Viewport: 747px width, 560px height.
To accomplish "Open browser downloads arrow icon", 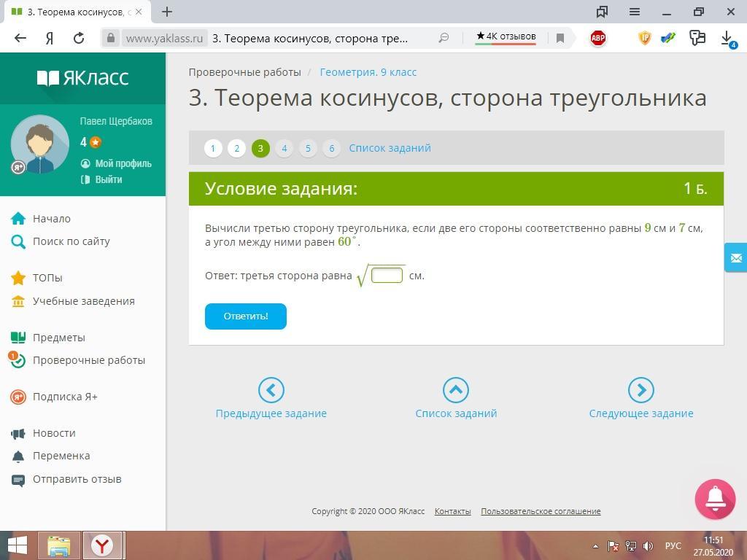I will [727, 39].
